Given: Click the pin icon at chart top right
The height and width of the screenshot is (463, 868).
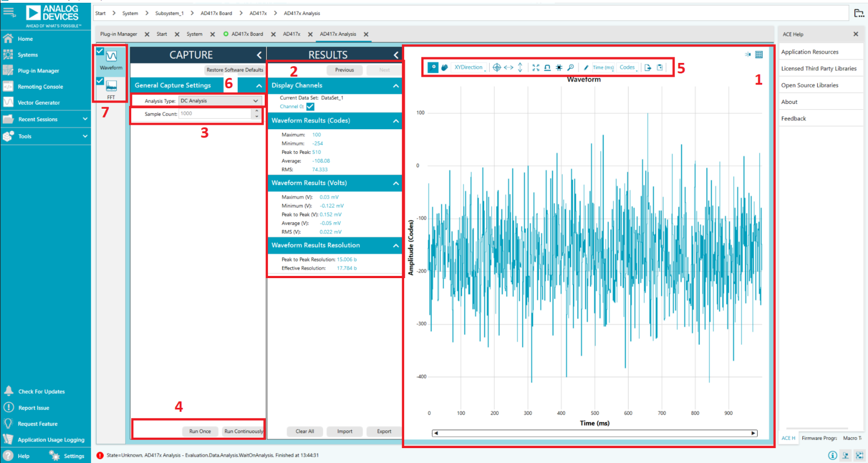Looking at the screenshot, I should click(748, 54).
